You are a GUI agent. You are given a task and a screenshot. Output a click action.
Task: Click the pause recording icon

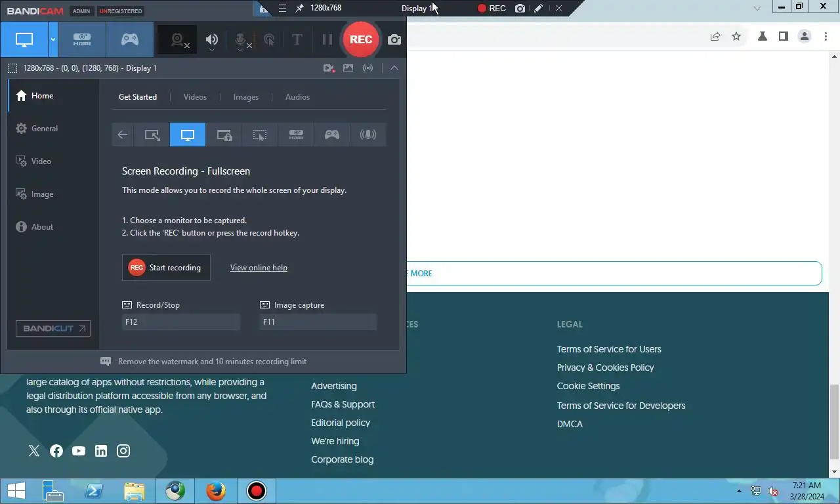pyautogui.click(x=327, y=39)
